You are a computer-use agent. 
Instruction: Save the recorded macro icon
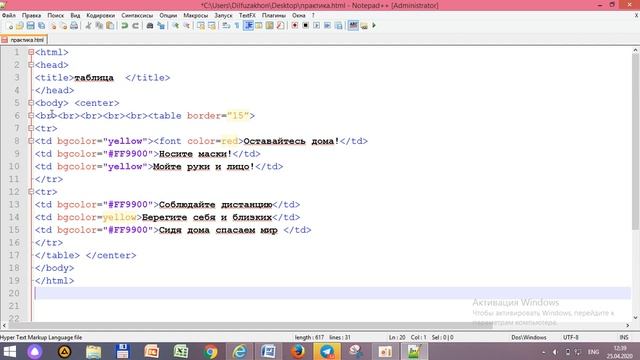coord(338,26)
